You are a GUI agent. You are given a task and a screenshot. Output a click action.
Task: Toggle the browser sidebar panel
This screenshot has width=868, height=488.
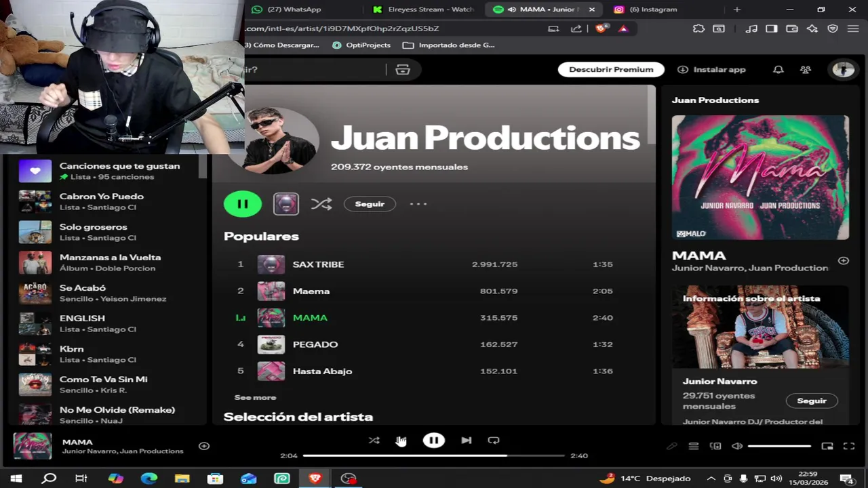tap(772, 28)
